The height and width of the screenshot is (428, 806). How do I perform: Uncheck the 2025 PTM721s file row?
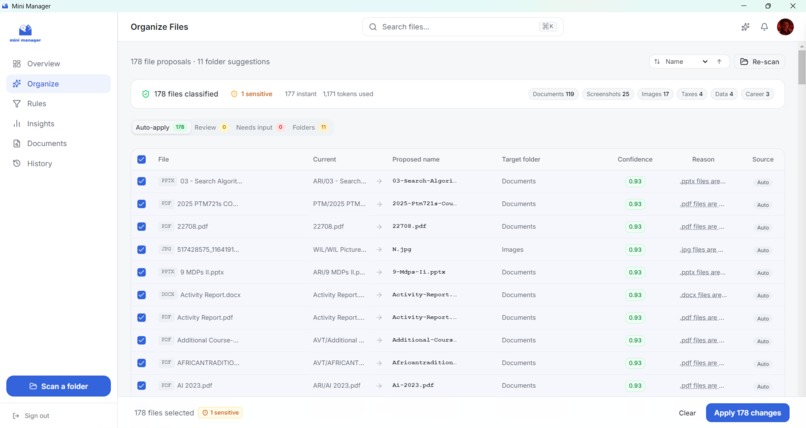coord(141,204)
